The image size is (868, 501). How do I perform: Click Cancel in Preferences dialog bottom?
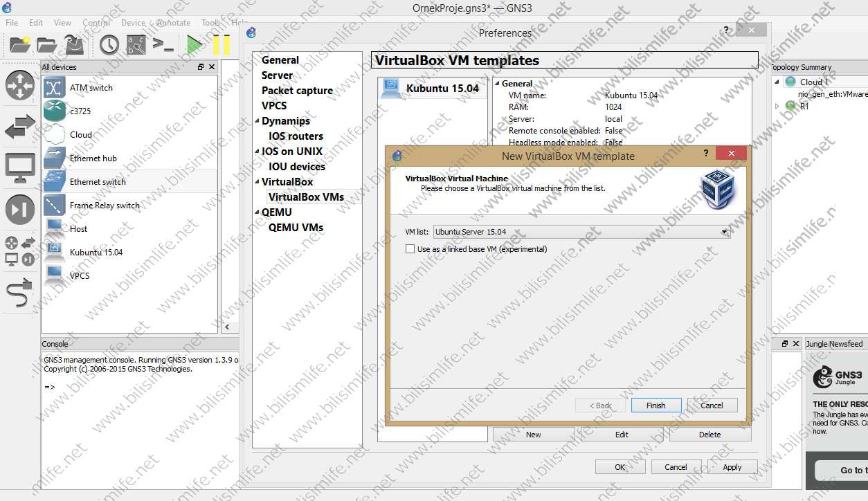[676, 467]
